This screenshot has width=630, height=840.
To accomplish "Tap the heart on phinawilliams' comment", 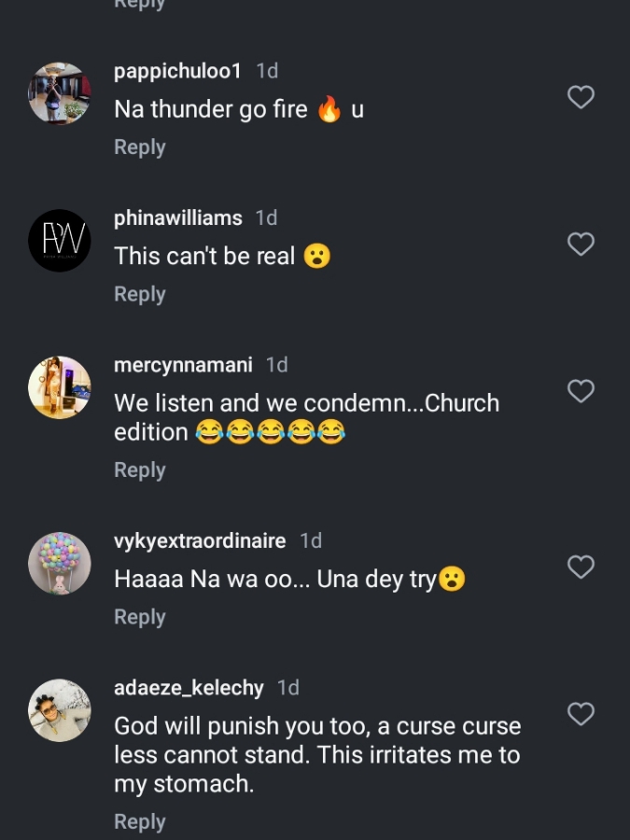I will (x=581, y=245).
